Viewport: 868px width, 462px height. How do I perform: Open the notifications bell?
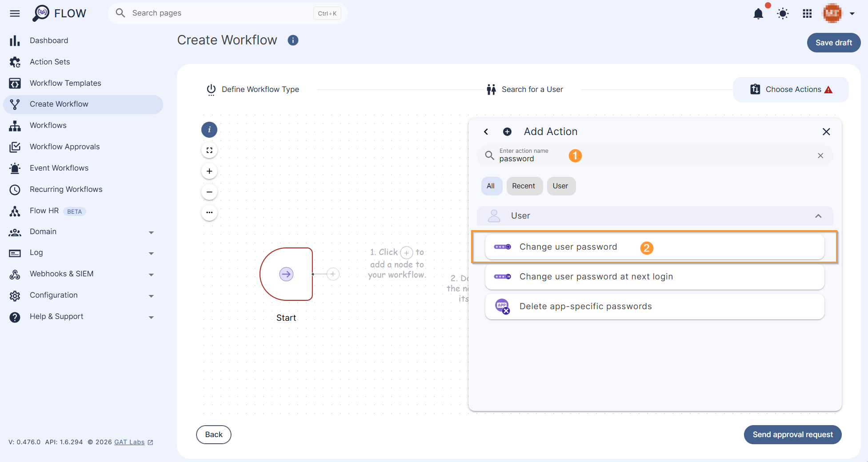(758, 14)
